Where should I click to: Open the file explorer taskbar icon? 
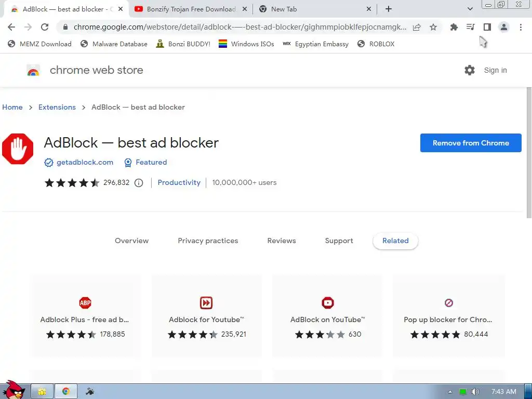pos(42,392)
